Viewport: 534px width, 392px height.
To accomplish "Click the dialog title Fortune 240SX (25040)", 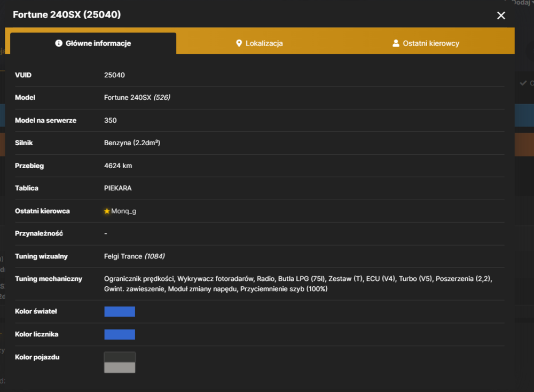I will [x=67, y=14].
